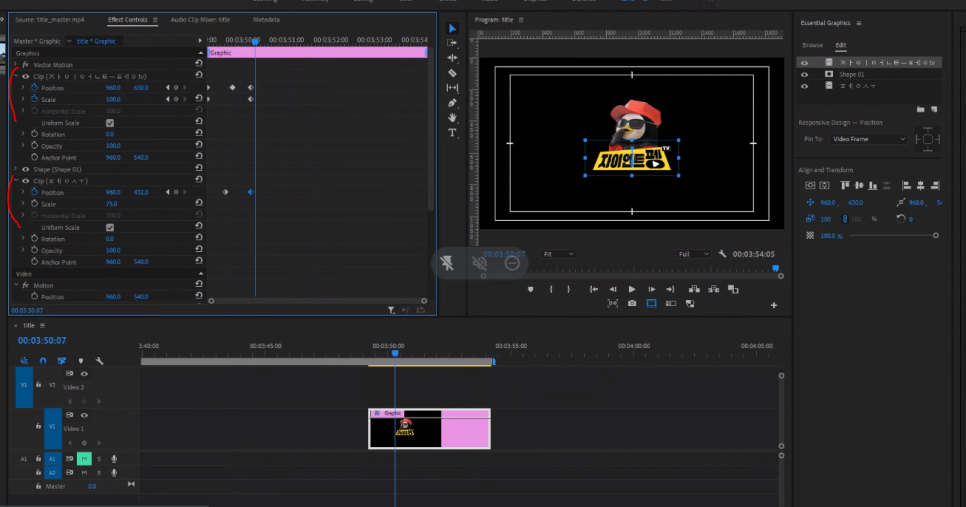Switch to Audio Clip Mixer tab
The image size is (966, 507).
click(200, 20)
